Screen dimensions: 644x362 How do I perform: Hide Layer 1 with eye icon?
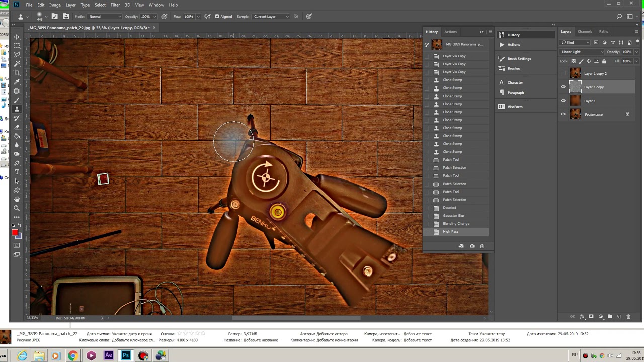click(563, 101)
